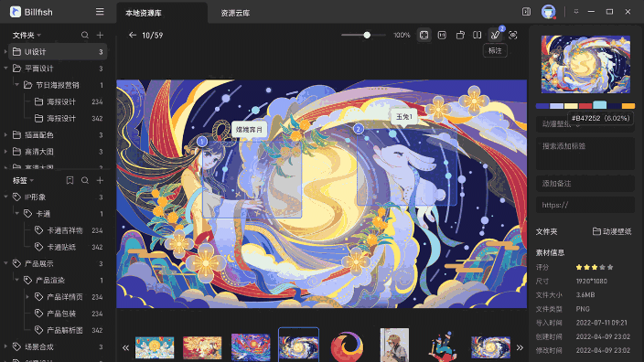Screen dimensions: 644x362
Task: Click the preview image in the info panel
Action: (x=585, y=64)
